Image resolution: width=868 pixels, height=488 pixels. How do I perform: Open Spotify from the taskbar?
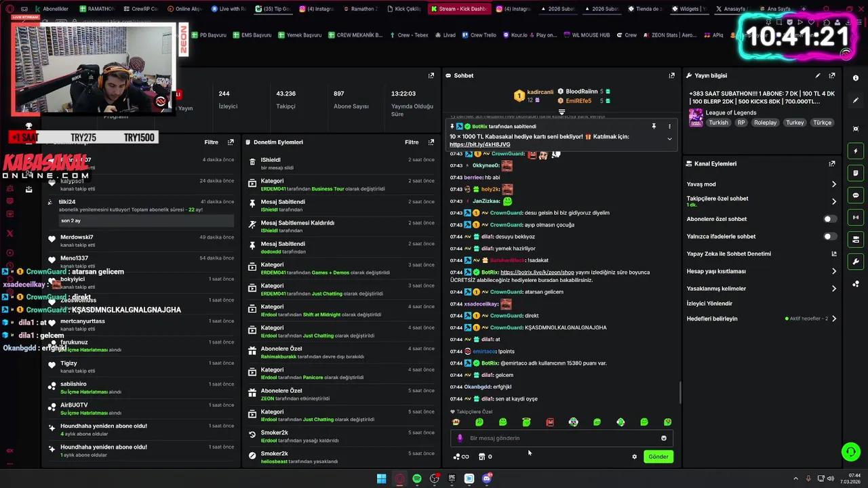[417, 479]
